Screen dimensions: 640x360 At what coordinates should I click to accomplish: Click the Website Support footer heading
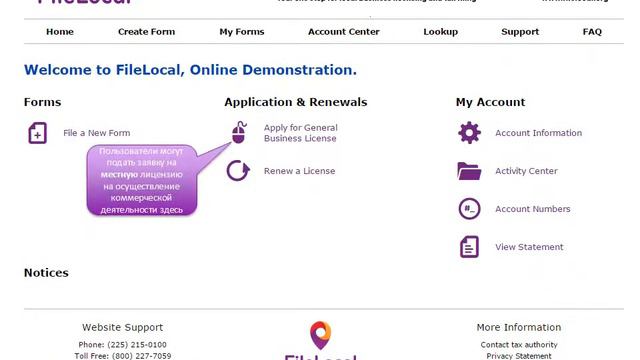pyautogui.click(x=122, y=327)
